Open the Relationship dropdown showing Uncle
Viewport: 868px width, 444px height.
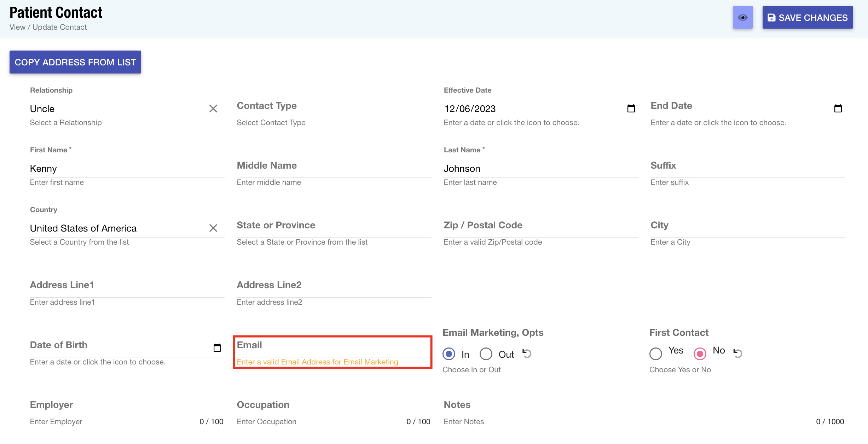pyautogui.click(x=117, y=109)
